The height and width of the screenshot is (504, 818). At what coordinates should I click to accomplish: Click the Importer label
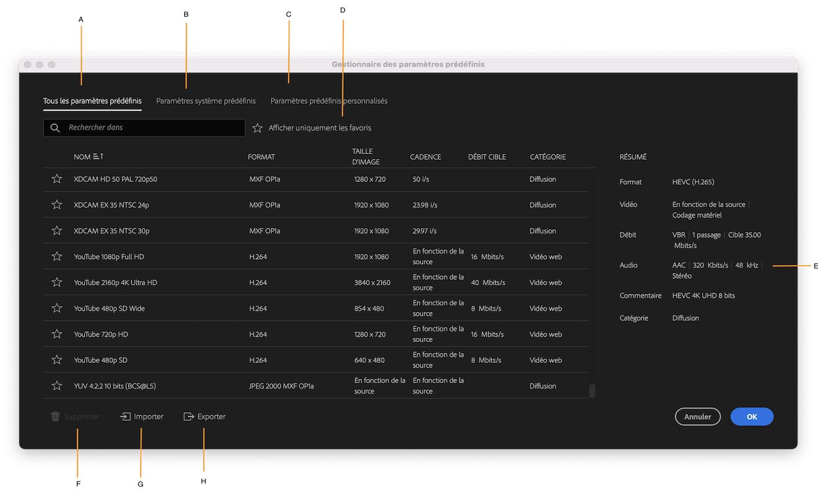pyautogui.click(x=149, y=417)
